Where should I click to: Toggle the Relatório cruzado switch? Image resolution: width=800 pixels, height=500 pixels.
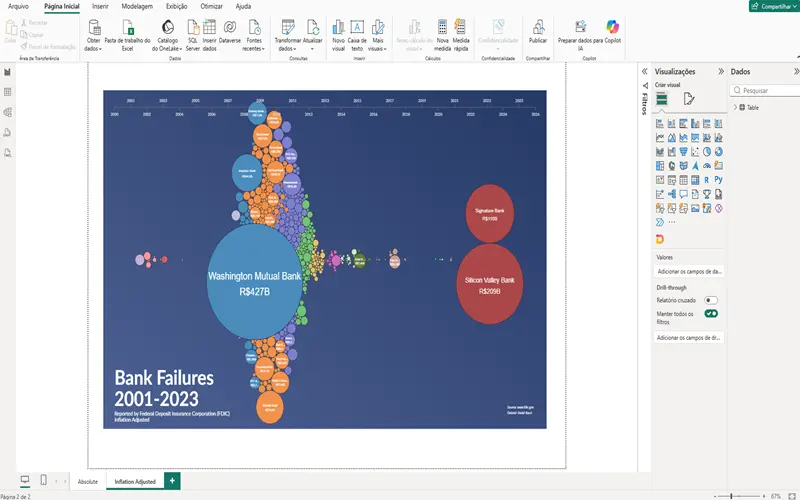711,300
